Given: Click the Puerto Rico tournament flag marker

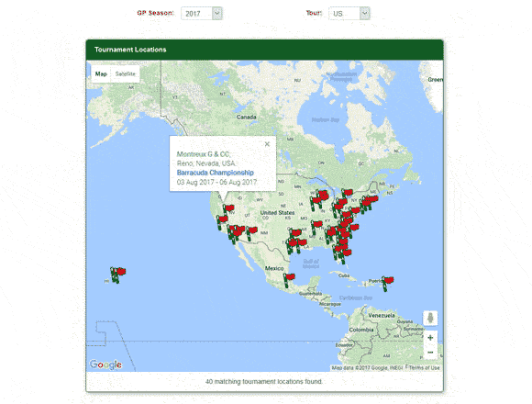Looking at the screenshot, I should 387,283.
